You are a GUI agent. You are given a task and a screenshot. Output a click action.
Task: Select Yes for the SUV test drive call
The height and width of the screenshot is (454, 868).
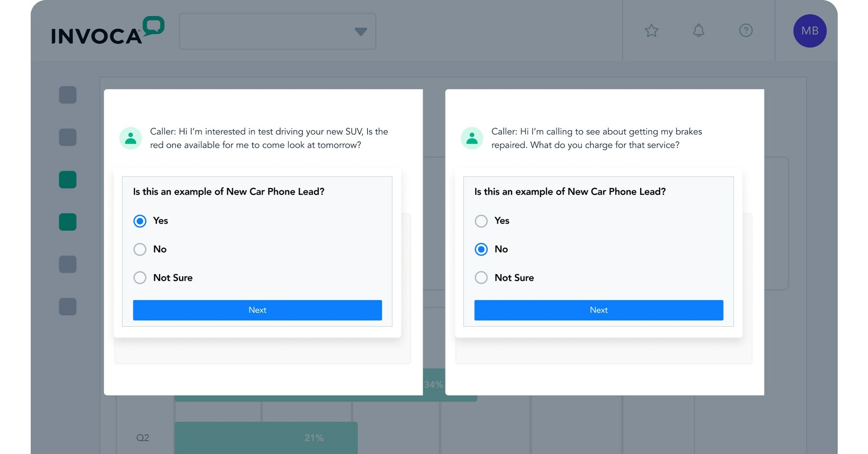[140, 221]
